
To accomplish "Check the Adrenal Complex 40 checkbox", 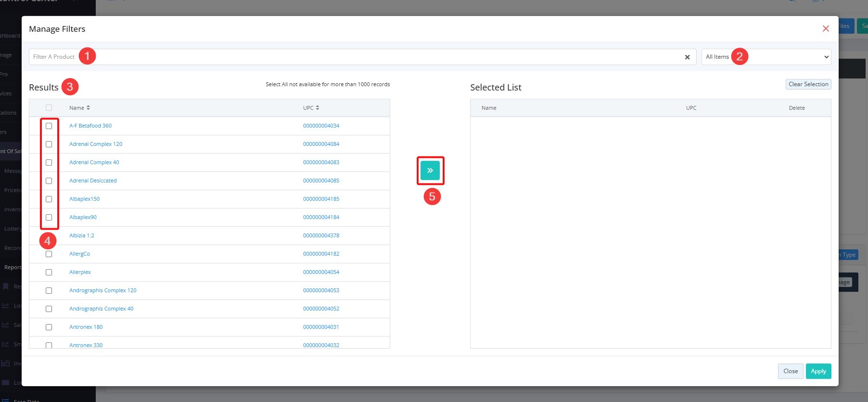I will tap(49, 163).
